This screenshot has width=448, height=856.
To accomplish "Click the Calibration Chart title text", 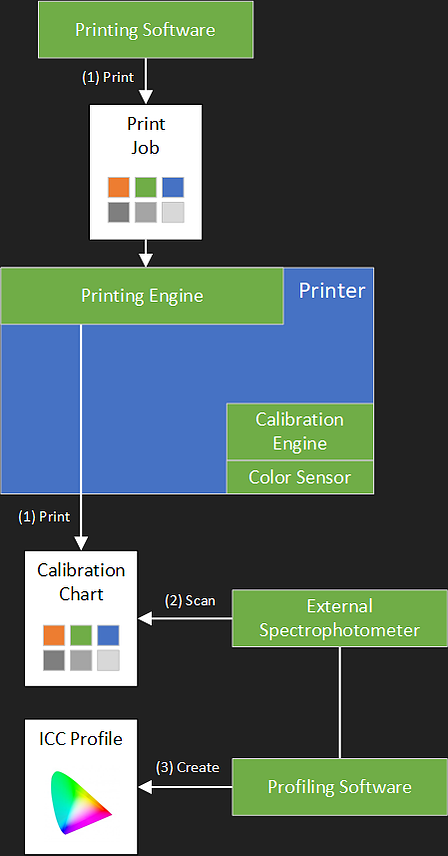I will click(81, 582).
